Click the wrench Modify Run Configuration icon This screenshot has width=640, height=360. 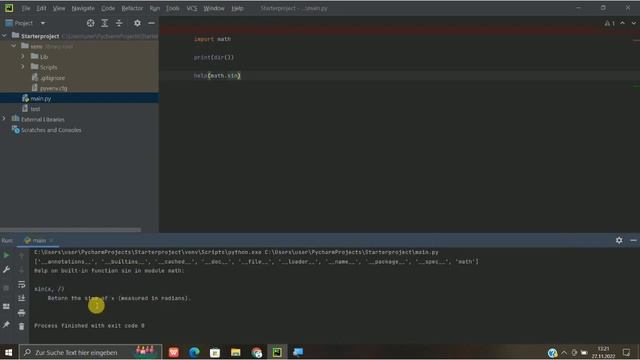point(6,270)
